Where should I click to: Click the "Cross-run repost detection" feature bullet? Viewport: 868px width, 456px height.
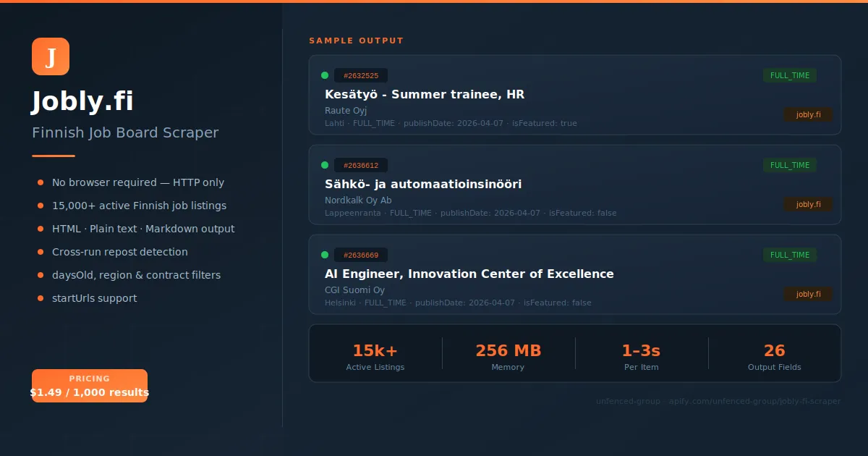[x=119, y=252]
